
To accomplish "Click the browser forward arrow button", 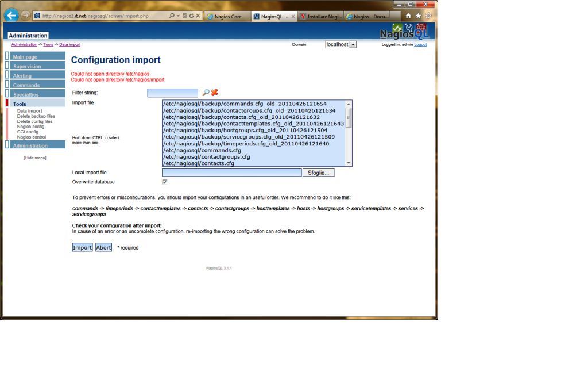I will coord(25,16).
